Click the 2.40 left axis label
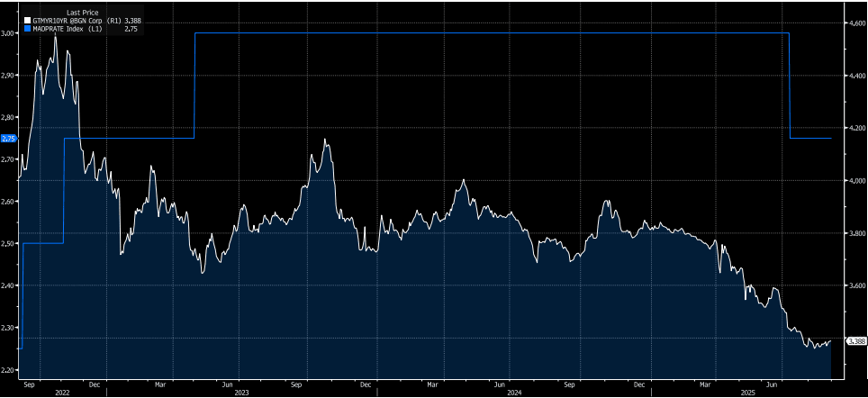This screenshot has width=868, height=398. 9,285
